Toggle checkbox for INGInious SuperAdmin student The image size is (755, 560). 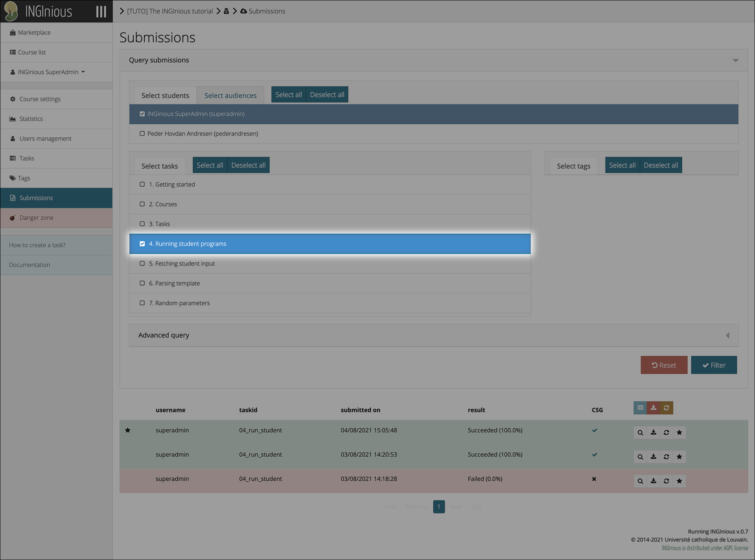[141, 114]
